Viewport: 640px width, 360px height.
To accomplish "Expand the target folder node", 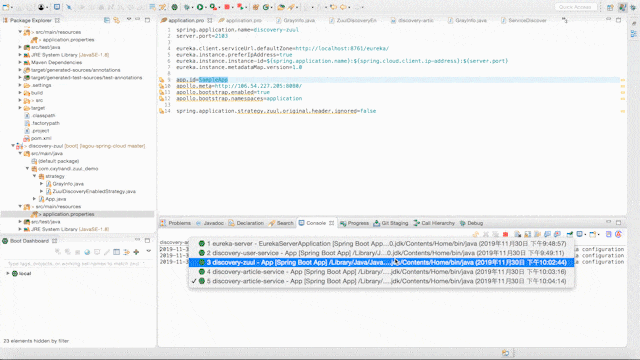I will tap(20, 108).
